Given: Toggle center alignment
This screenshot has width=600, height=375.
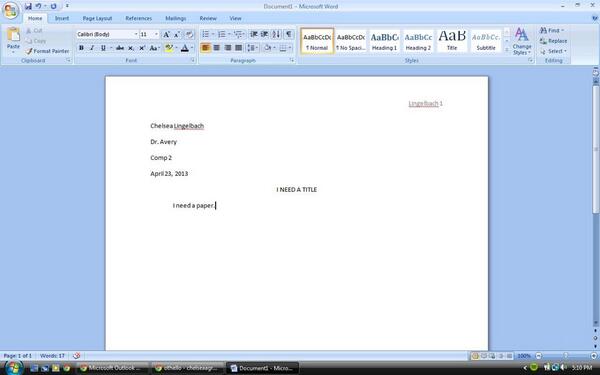Looking at the screenshot, I should (x=217, y=48).
